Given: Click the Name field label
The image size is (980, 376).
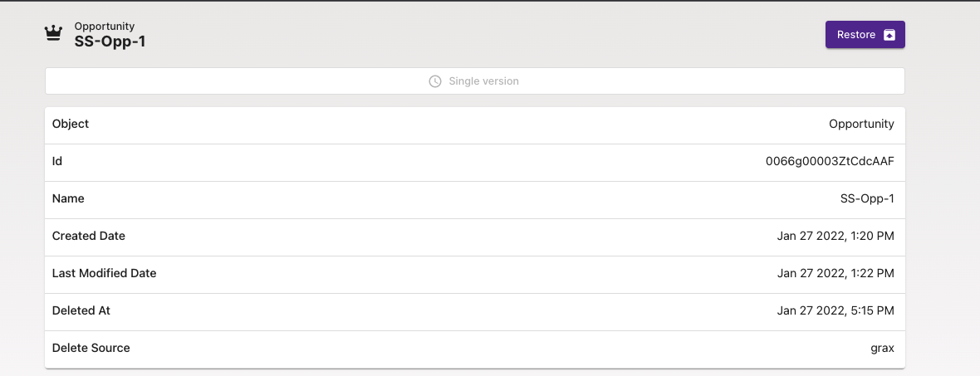Looking at the screenshot, I should [x=68, y=198].
